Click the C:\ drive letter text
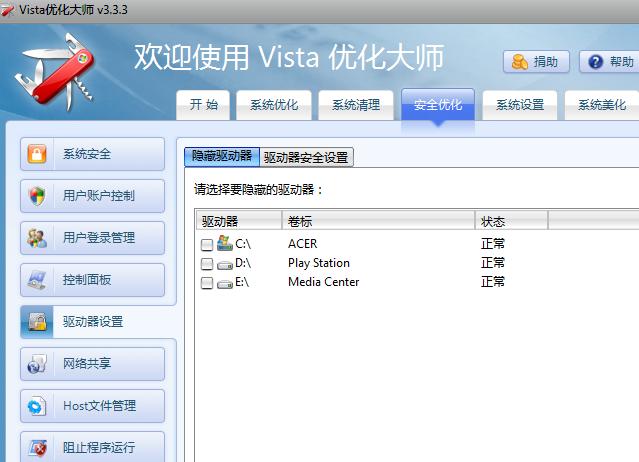 pyautogui.click(x=243, y=244)
